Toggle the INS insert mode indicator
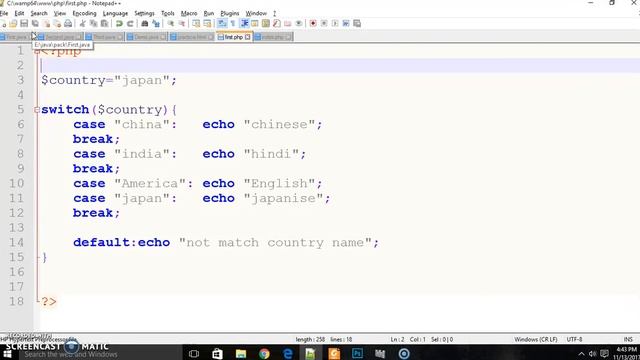Screen dimensions: 640x360 pos(628,340)
